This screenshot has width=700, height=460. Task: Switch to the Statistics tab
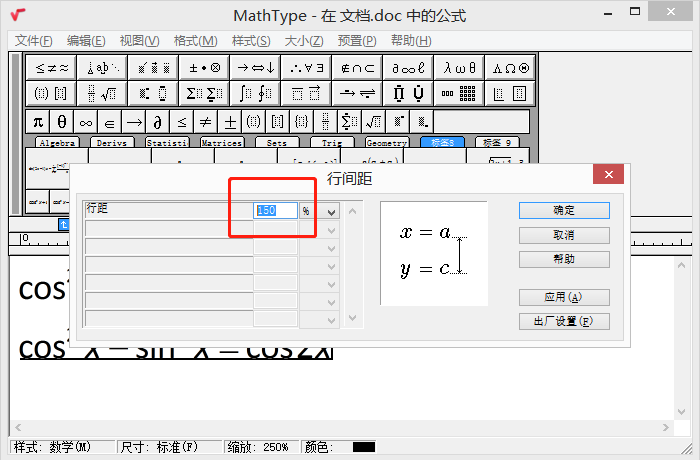167,142
